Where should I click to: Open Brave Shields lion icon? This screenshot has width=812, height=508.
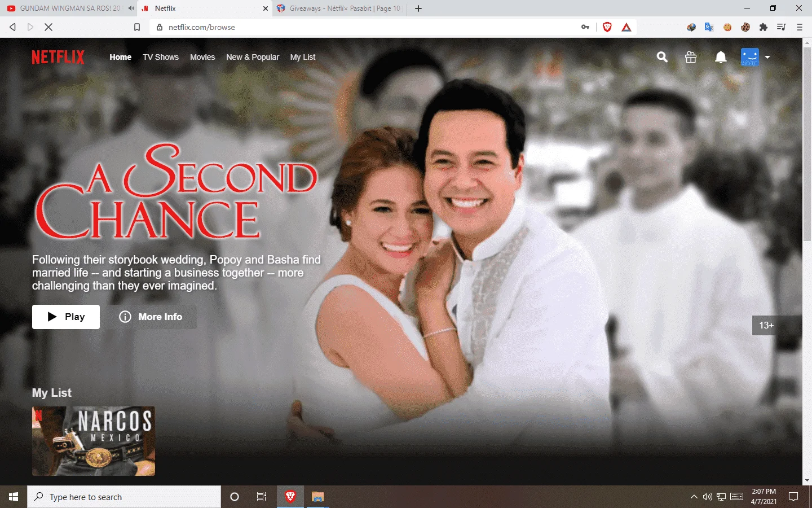coord(607,27)
